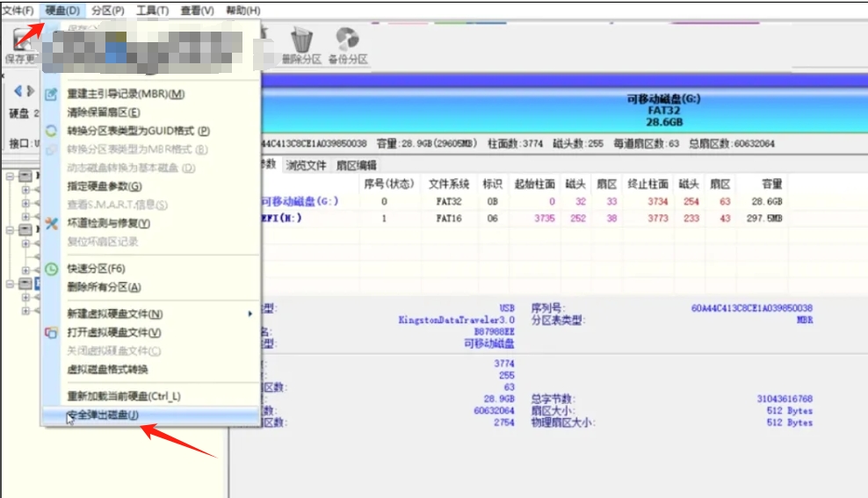Click the 序号(状态) column header
The width and height of the screenshot is (868, 498).
click(x=388, y=184)
